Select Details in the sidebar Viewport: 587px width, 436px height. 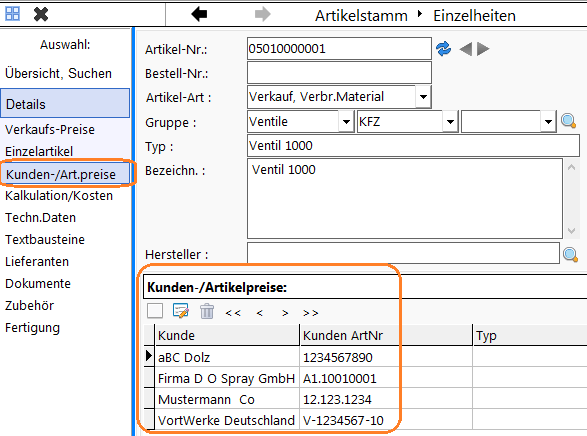[x=65, y=104]
